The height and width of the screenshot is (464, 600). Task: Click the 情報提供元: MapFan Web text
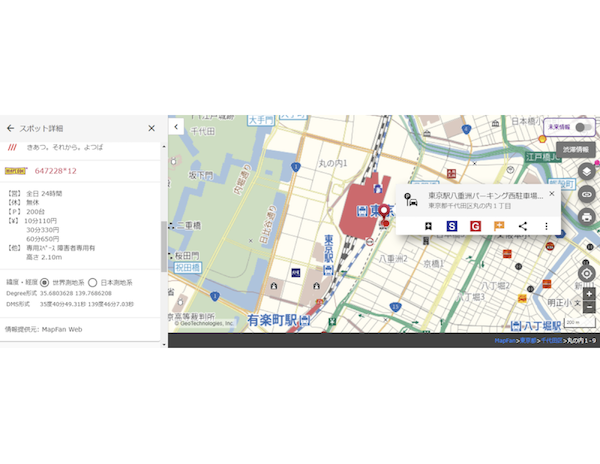(43, 329)
